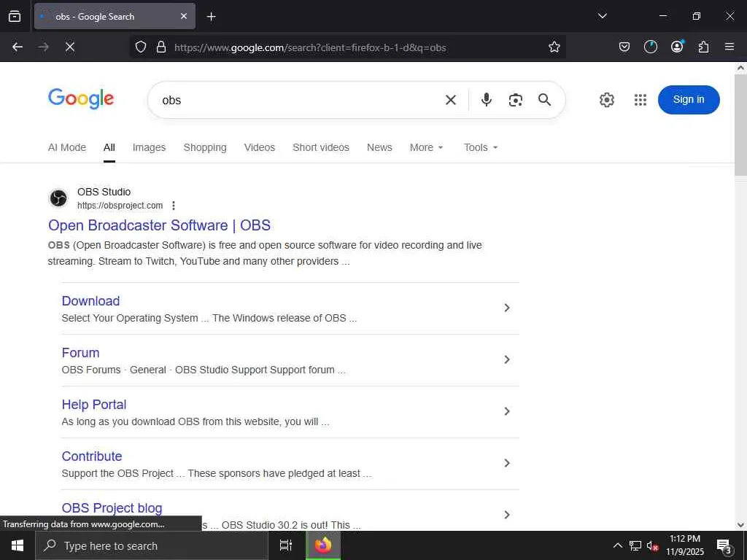Open the OBS Project blog sitelink
747x560 pixels.
pos(112,508)
